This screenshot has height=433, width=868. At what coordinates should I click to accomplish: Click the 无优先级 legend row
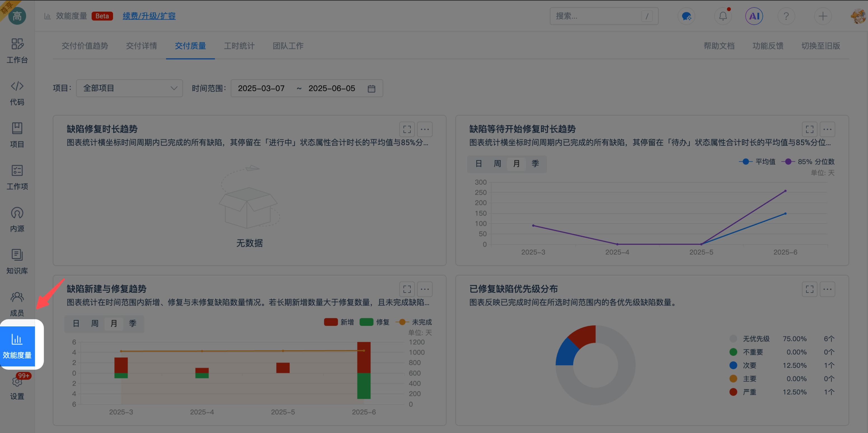coord(782,339)
